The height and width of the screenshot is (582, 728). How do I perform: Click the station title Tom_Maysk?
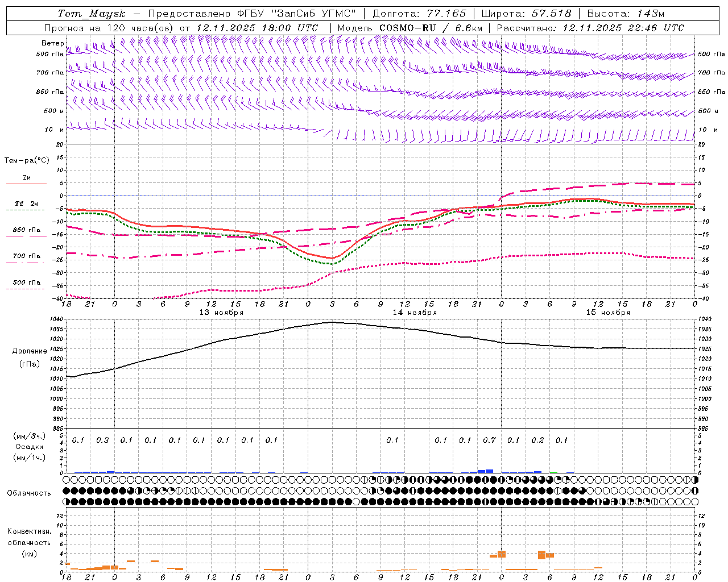tap(90, 14)
